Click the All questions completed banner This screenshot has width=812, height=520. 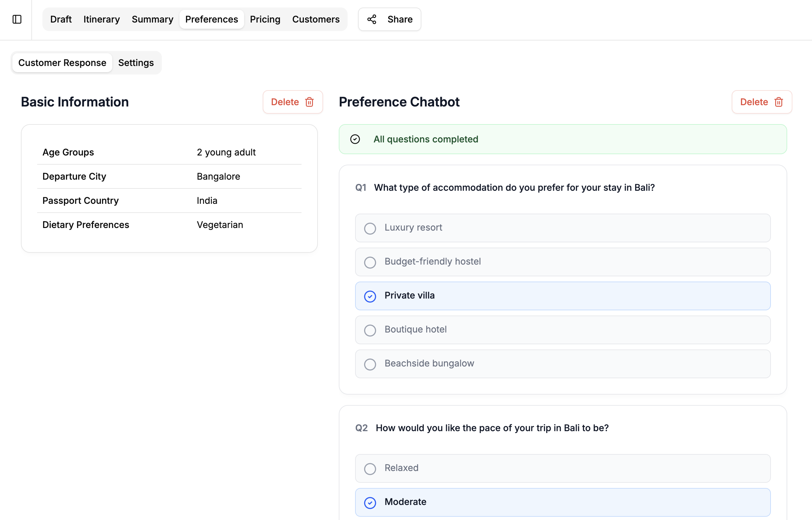coord(562,139)
